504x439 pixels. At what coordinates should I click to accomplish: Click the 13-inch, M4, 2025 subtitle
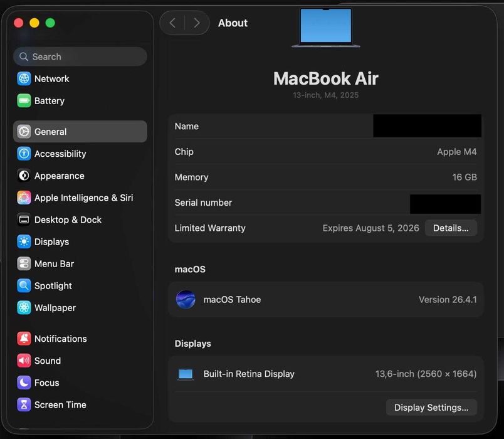click(x=325, y=95)
